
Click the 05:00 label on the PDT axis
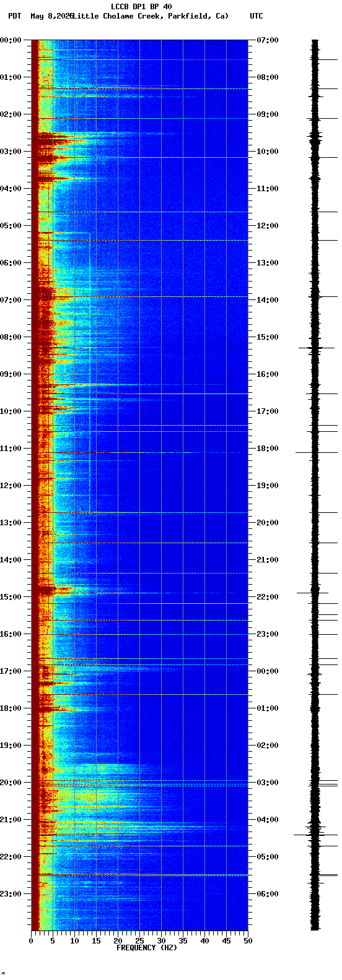coord(11,226)
